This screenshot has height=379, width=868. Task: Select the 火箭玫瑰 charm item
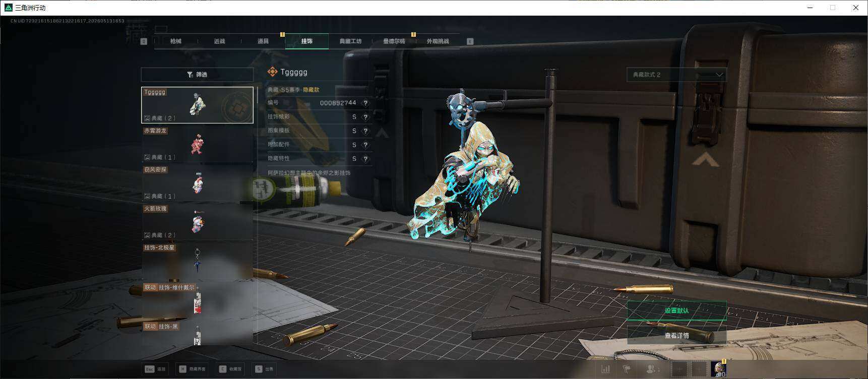point(197,222)
